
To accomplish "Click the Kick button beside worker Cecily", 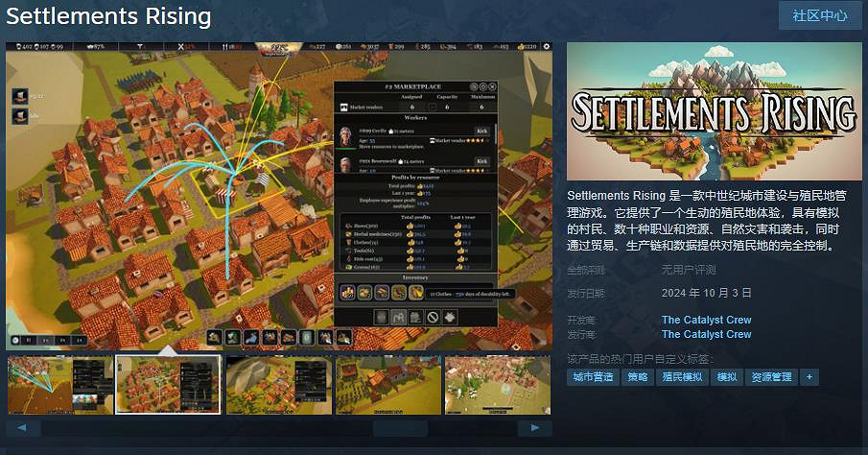I will coord(482,131).
